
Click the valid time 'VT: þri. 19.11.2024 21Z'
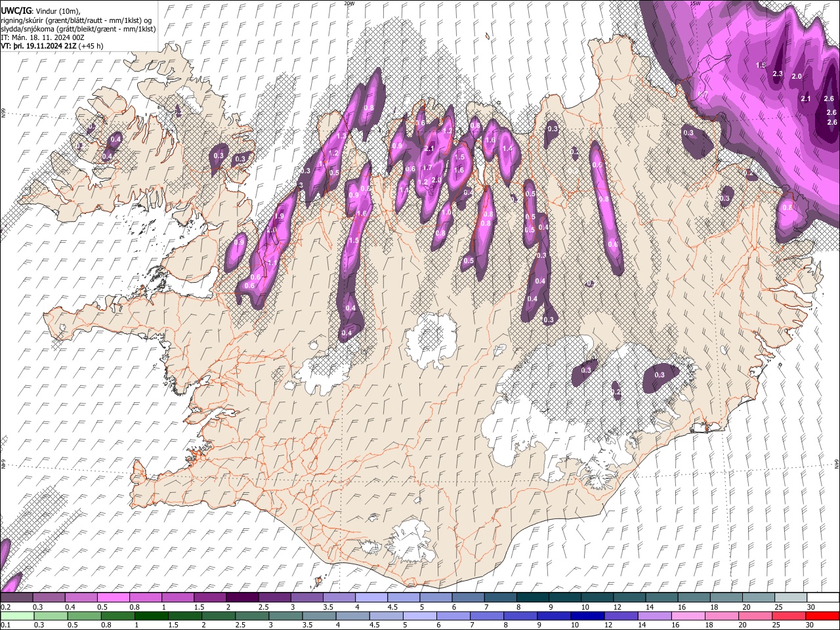(x=38, y=46)
